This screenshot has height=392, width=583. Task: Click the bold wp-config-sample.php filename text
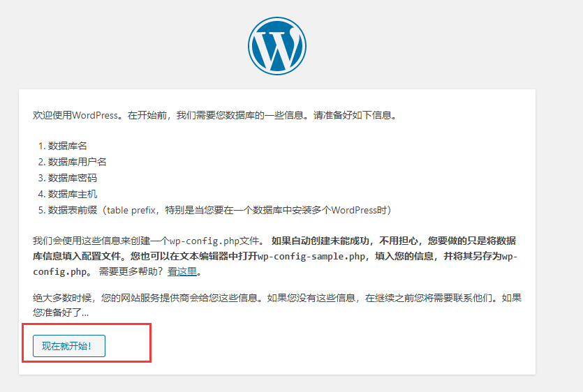[312, 256]
